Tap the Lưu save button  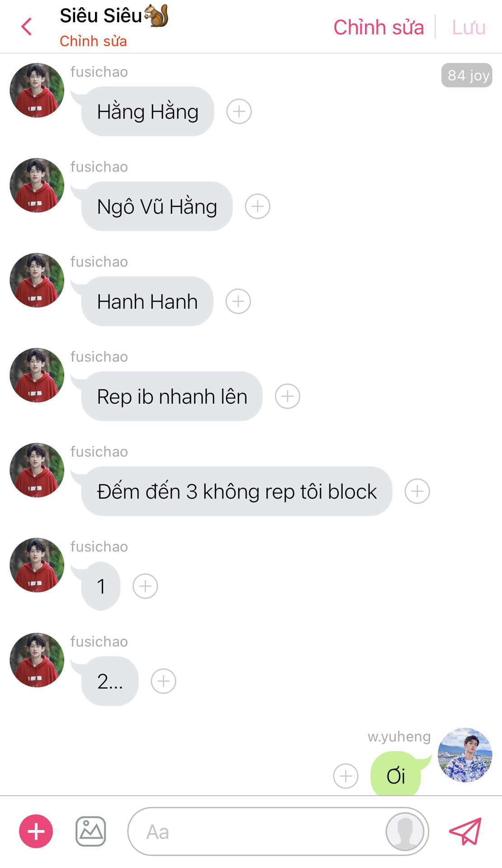tap(469, 27)
